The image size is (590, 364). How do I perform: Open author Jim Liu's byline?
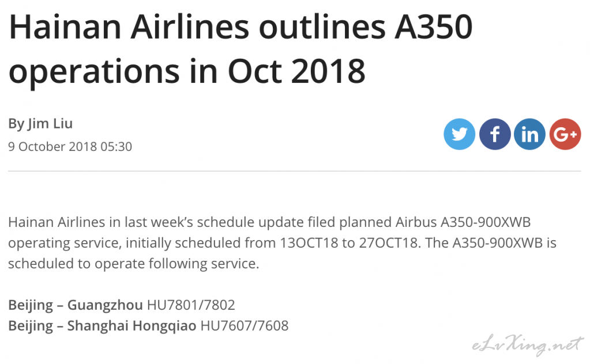click(40, 124)
